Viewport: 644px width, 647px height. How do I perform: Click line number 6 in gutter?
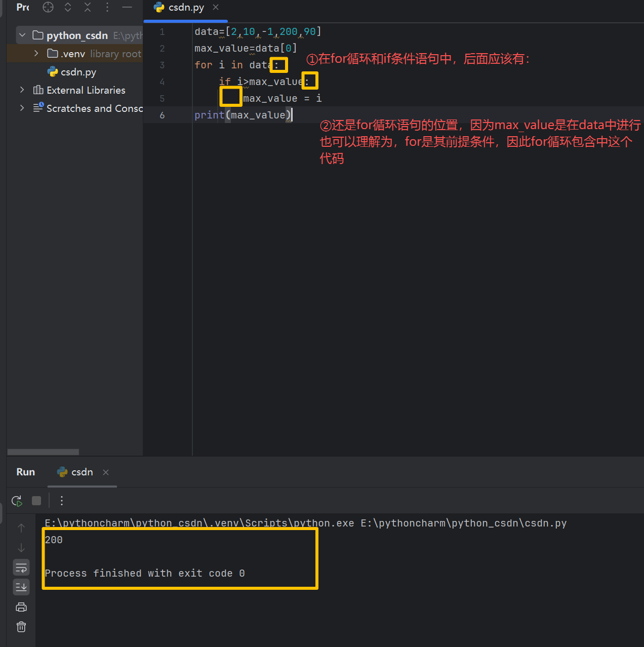162,115
